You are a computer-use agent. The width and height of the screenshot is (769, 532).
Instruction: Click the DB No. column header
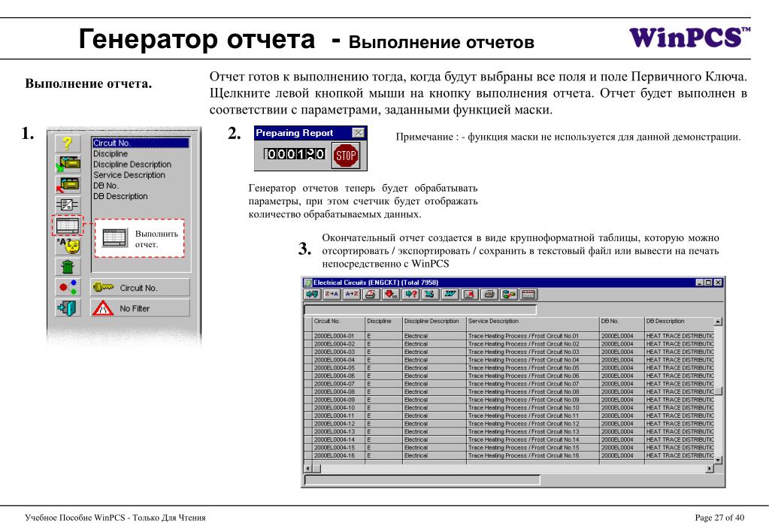tap(622, 322)
